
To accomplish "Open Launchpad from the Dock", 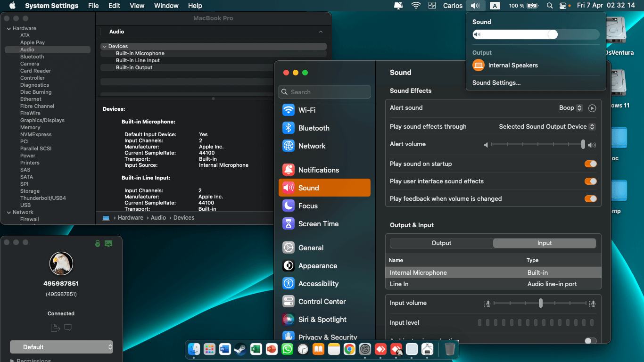I will tap(209, 349).
